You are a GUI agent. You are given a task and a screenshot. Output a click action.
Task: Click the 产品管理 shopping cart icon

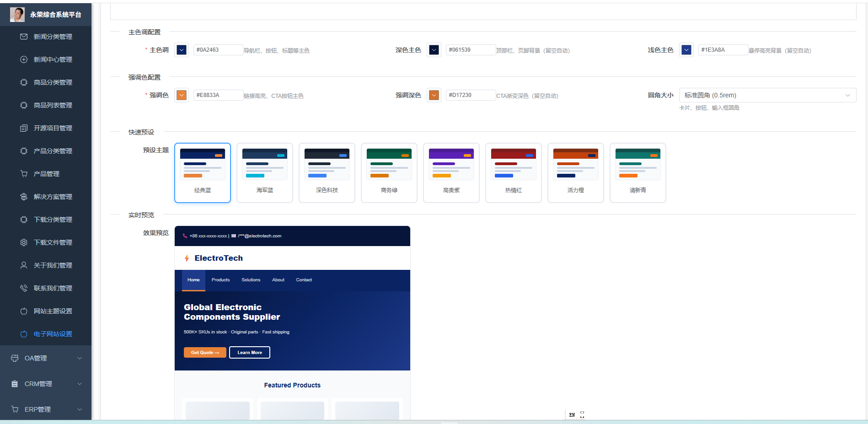click(24, 174)
